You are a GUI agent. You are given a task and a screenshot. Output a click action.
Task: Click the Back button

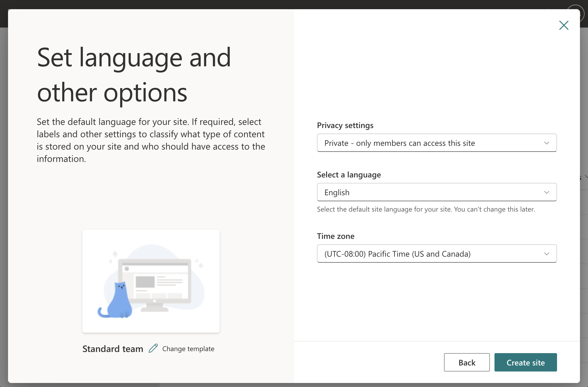coord(467,362)
